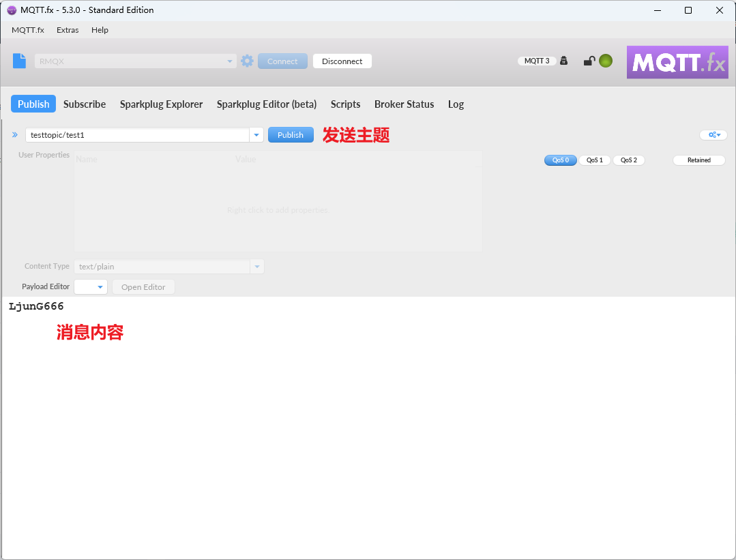Minimize the MQTT.fx window
Image resolution: width=736 pixels, height=560 pixels.
[x=658, y=10]
